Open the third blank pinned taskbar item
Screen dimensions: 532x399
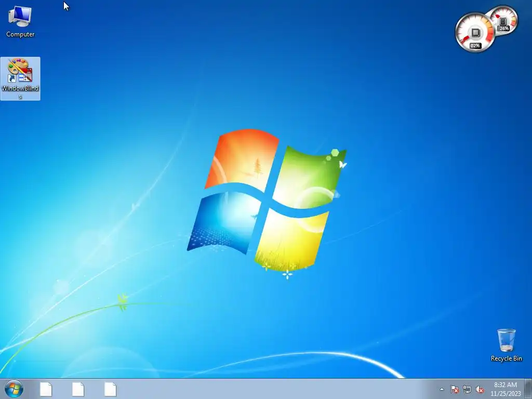(x=110, y=389)
